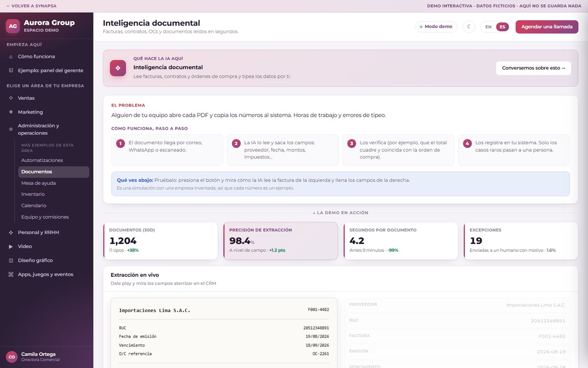Viewport: 588px width, 368px height.
Task: Open the Calendario example
Action: pyautogui.click(x=54, y=206)
